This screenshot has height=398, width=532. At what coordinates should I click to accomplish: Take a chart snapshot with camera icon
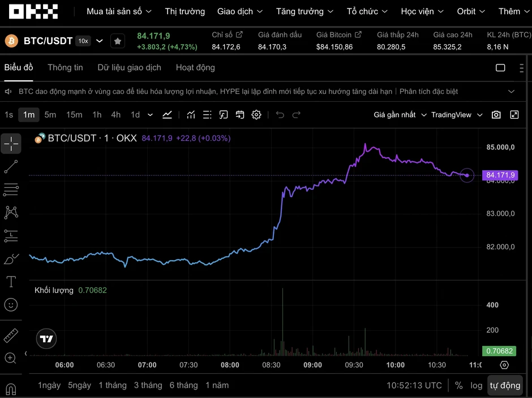pyautogui.click(x=496, y=115)
